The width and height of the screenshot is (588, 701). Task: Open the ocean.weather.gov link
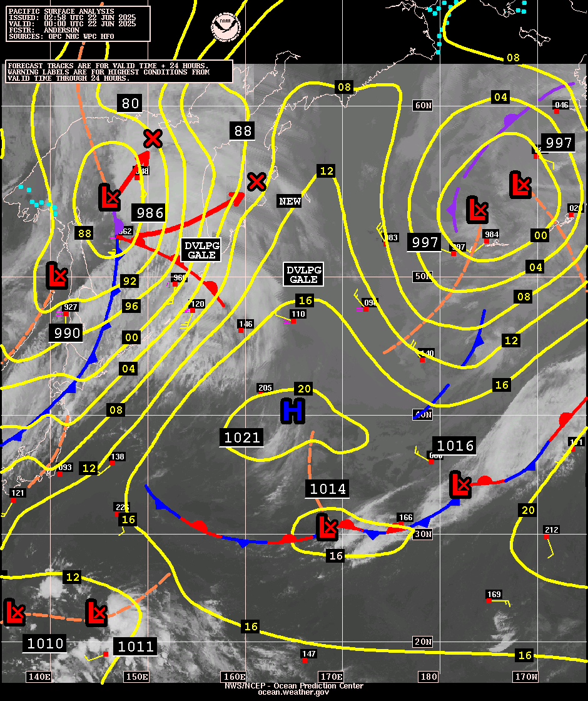(x=293, y=692)
